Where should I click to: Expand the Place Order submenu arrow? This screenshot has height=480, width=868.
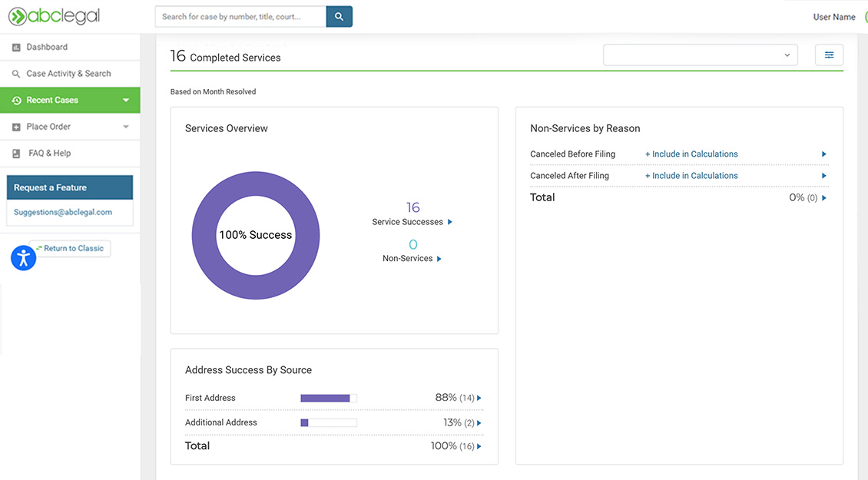pyautogui.click(x=126, y=127)
